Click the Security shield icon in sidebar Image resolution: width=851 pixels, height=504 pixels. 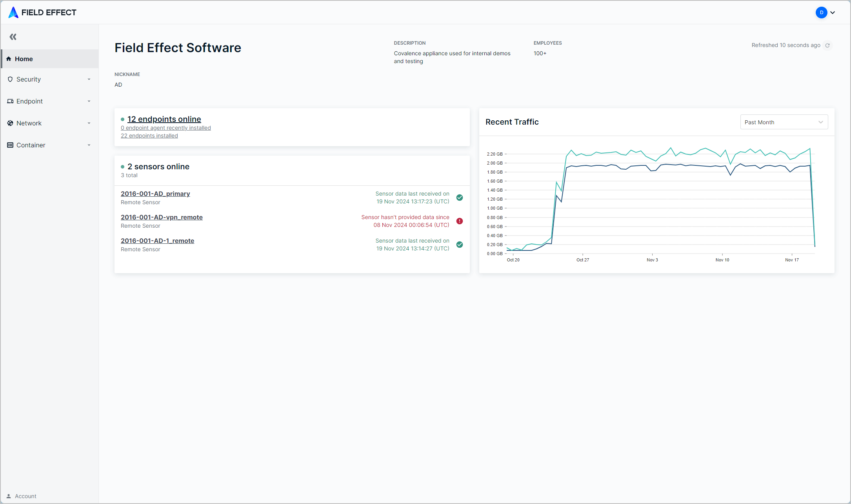point(10,79)
